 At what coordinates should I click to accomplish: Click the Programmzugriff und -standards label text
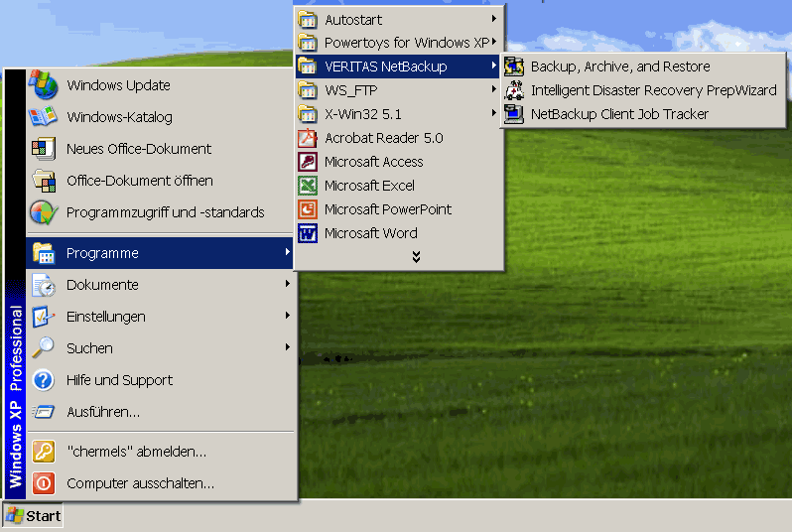(165, 212)
